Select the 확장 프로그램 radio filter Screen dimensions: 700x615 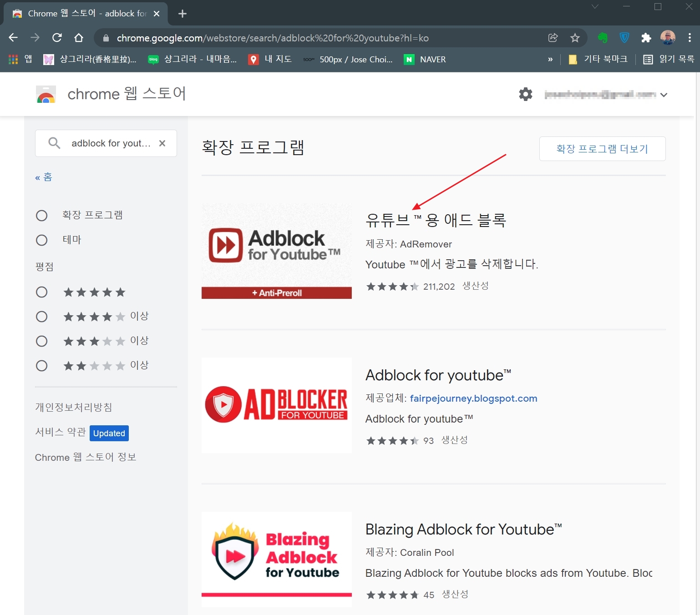click(x=41, y=215)
